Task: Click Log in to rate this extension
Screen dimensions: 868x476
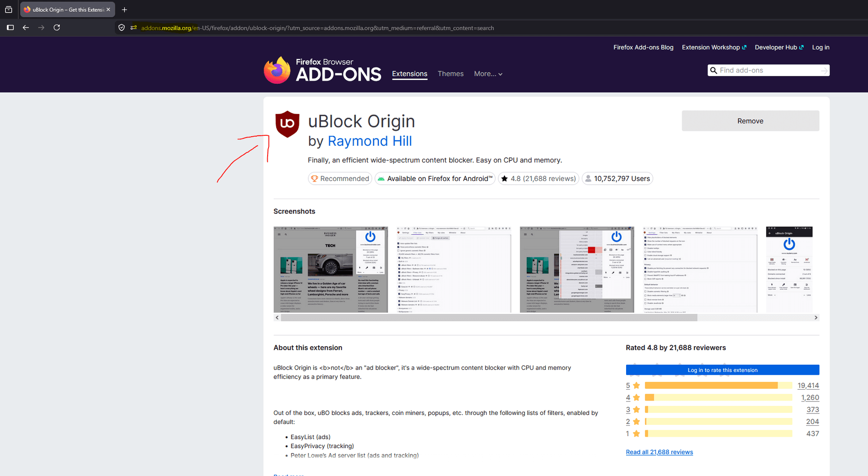Action: pos(722,370)
